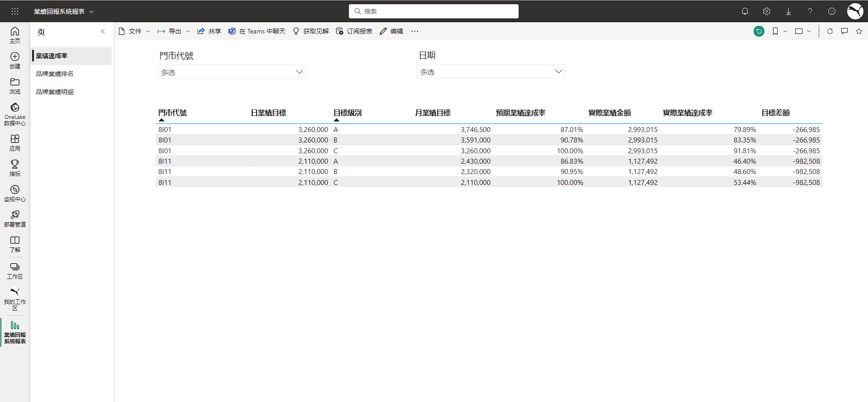Click 创建 create icon in sidebar
Viewport: 868px width, 402px height.
tap(15, 60)
